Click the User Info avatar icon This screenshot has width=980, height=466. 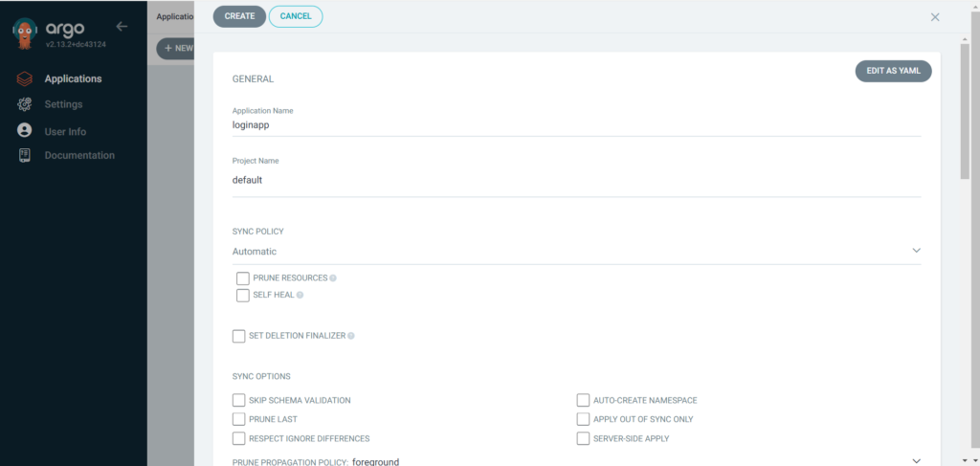point(24,130)
